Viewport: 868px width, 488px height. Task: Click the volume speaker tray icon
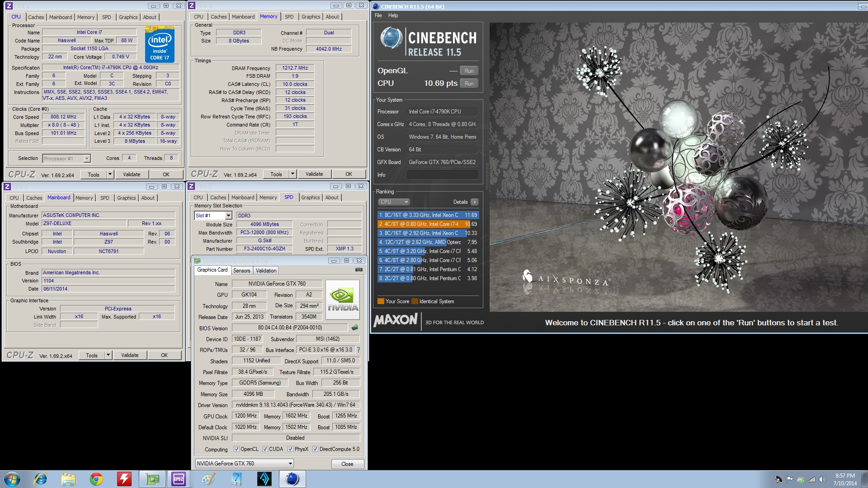[x=822, y=479]
